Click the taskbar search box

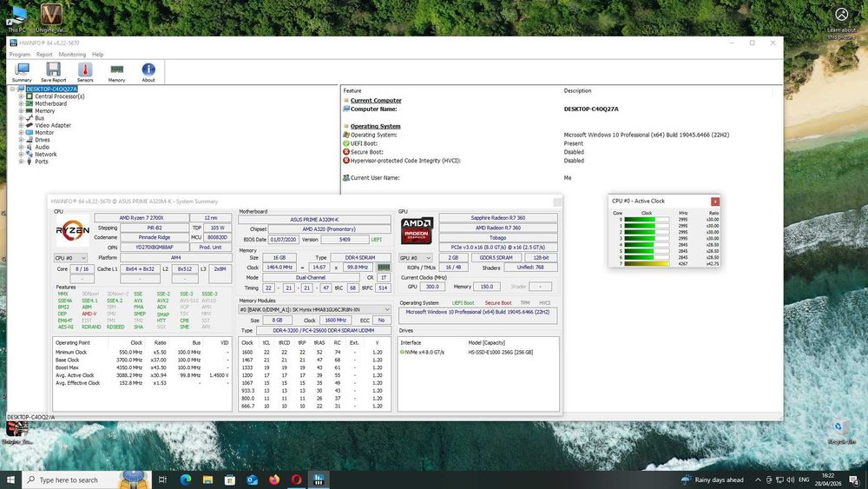point(86,479)
